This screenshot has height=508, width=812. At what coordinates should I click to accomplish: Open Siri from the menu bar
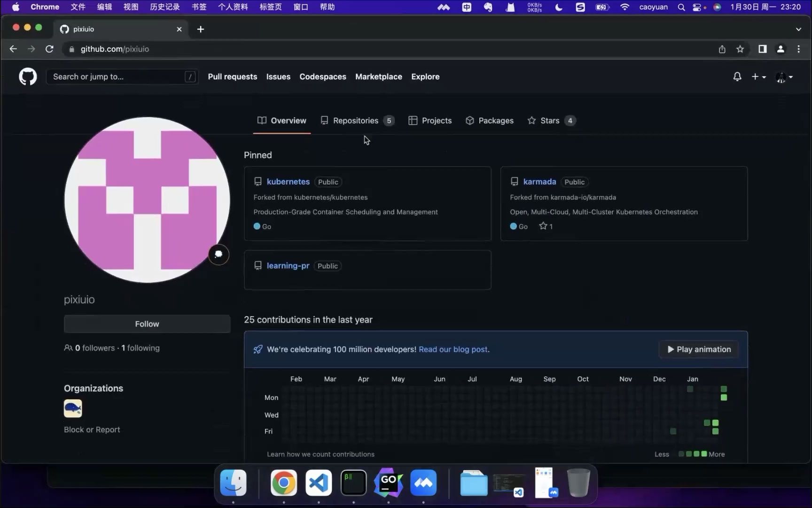pyautogui.click(x=717, y=7)
